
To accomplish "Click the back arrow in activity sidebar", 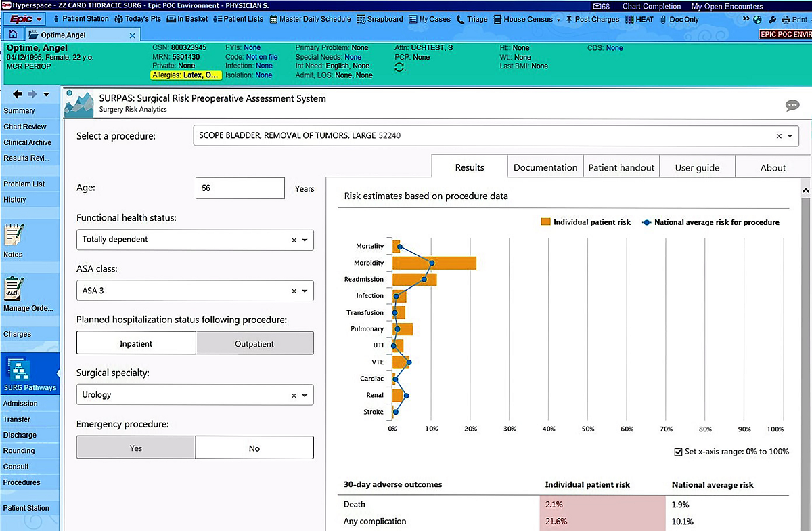I will pos(18,94).
